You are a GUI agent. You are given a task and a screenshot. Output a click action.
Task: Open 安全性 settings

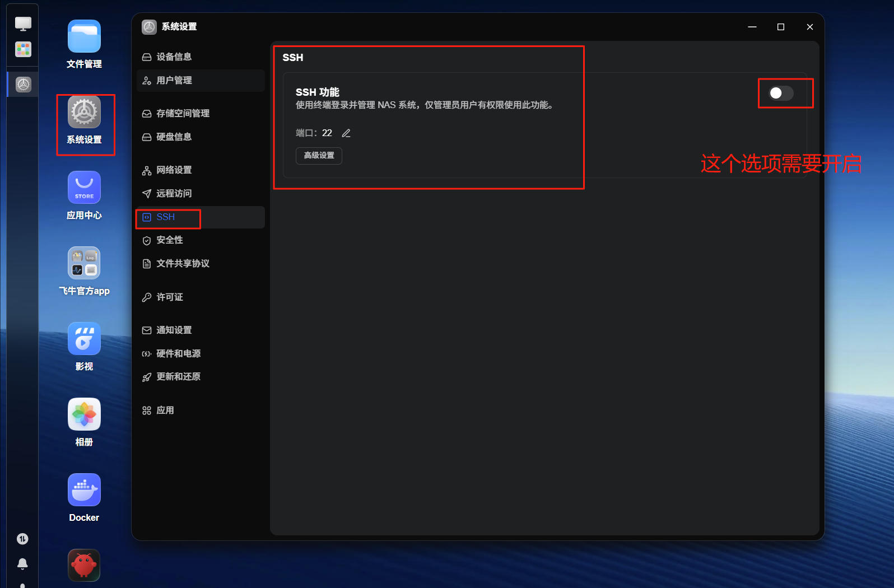(201, 240)
